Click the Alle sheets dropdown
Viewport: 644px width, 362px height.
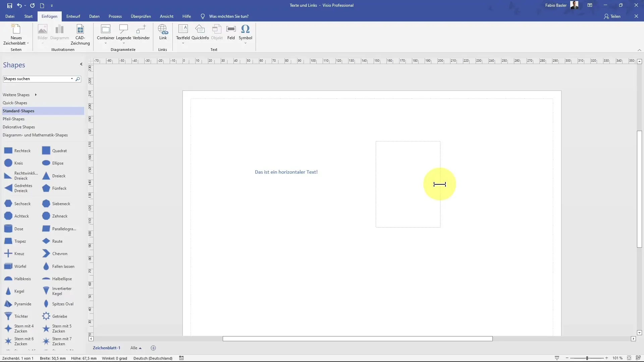click(136, 348)
